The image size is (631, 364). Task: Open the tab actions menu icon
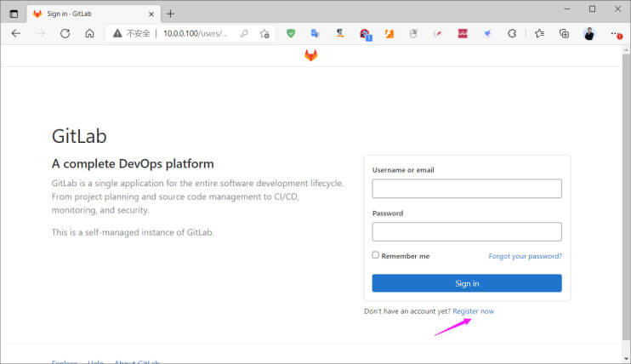[x=14, y=14]
